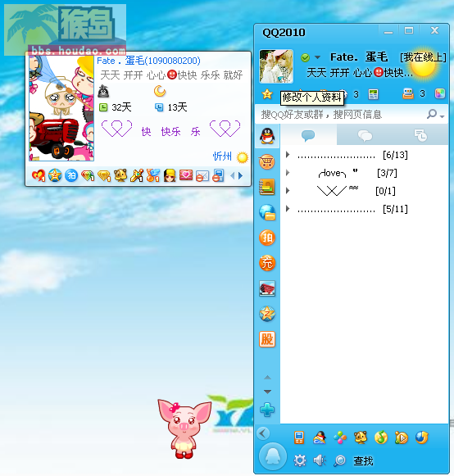Switch to the double-bubble groups tab
Viewport: 454px width, 476px height.
[x=365, y=135]
